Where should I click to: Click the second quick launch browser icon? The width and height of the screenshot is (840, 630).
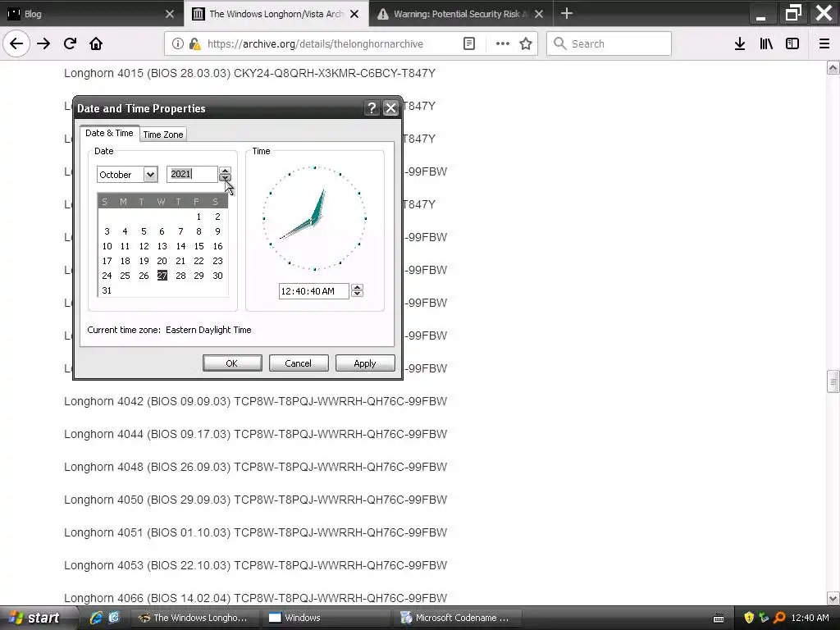[113, 618]
